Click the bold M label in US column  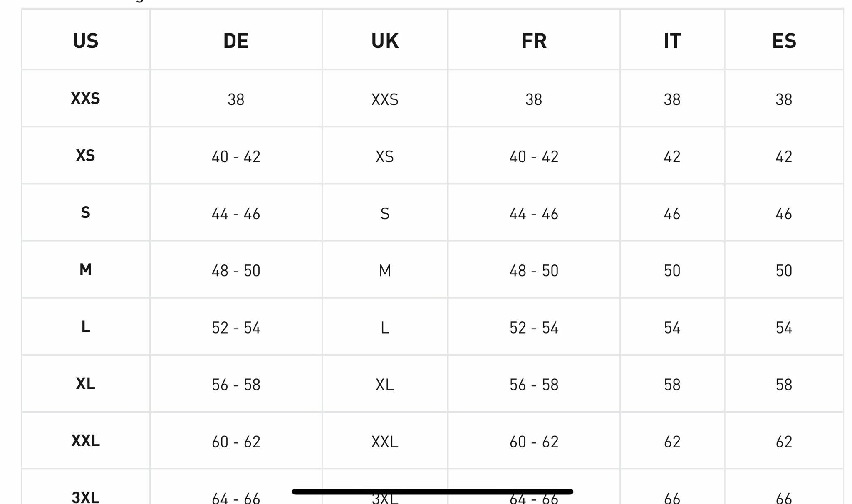[85, 269]
